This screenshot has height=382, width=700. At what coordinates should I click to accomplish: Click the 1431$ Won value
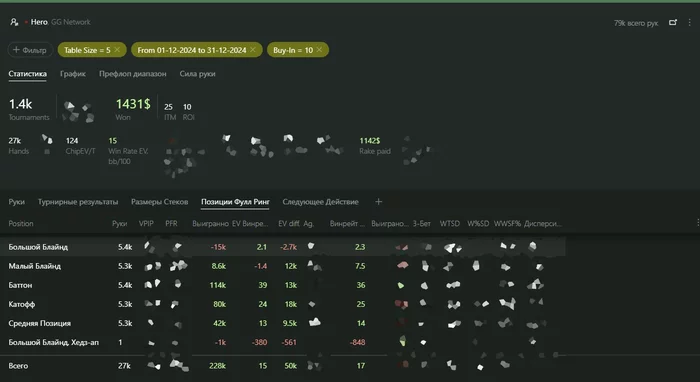pos(133,104)
